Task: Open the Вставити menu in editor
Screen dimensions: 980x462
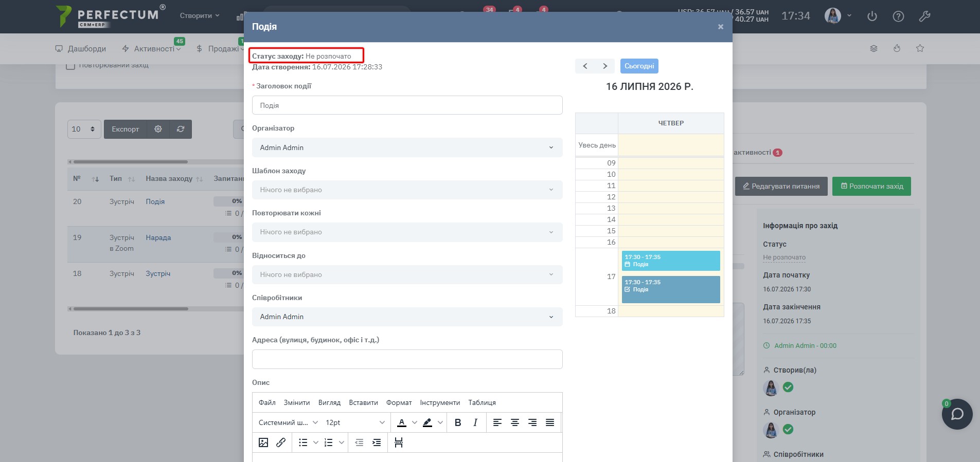Action: (x=363, y=403)
